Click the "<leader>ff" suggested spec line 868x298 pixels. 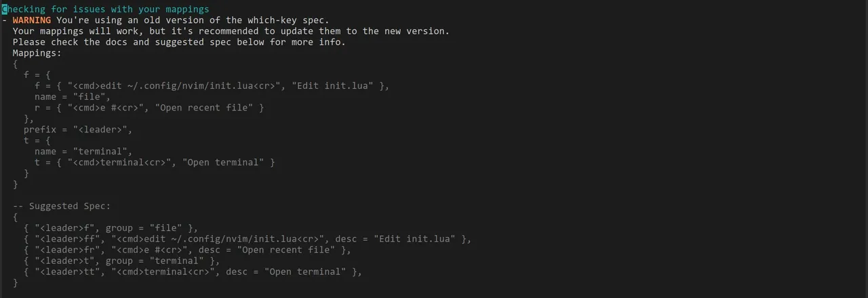click(x=248, y=238)
